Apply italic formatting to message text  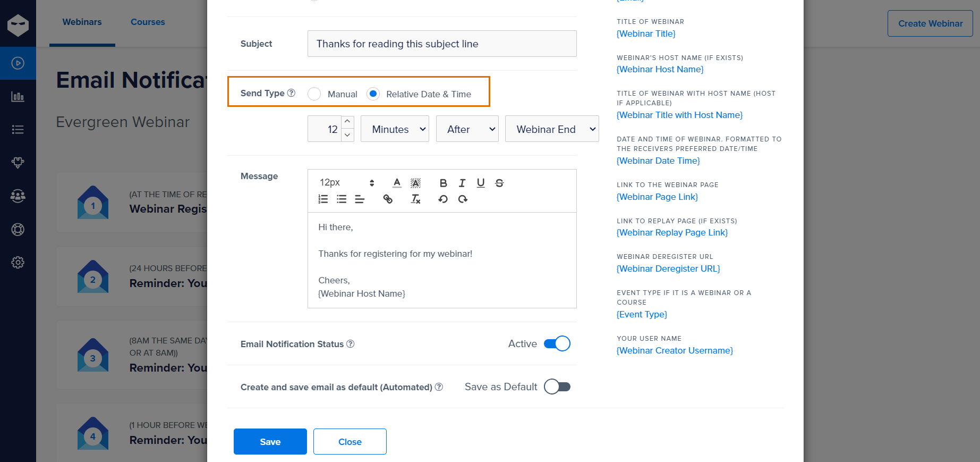462,183
